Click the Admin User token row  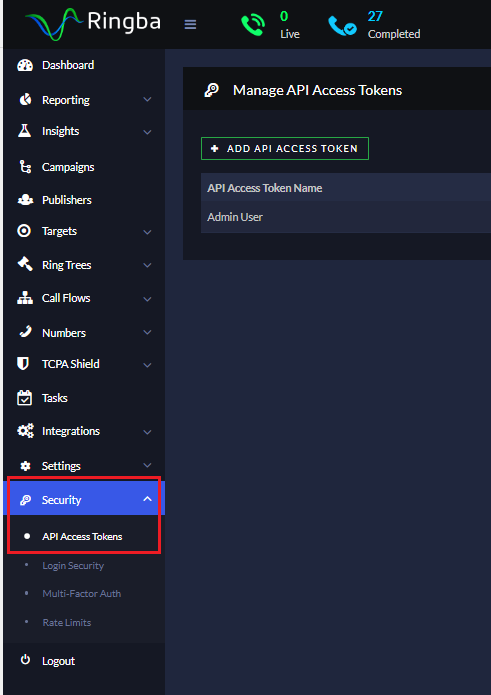[346, 217]
